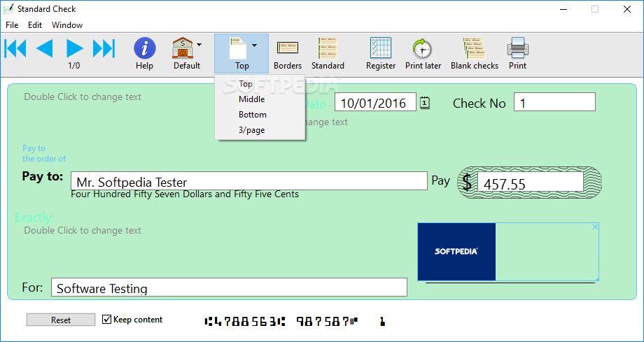Click the amount field 457.55
The height and width of the screenshot is (342, 644).
[530, 182]
